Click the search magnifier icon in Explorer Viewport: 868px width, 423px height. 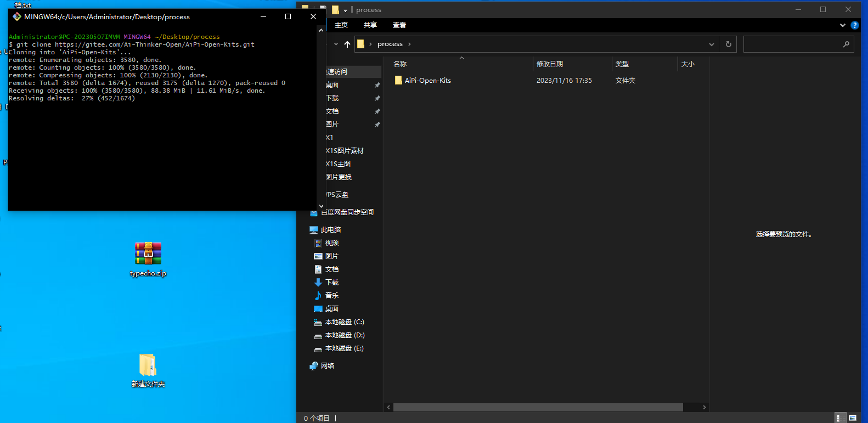click(846, 44)
